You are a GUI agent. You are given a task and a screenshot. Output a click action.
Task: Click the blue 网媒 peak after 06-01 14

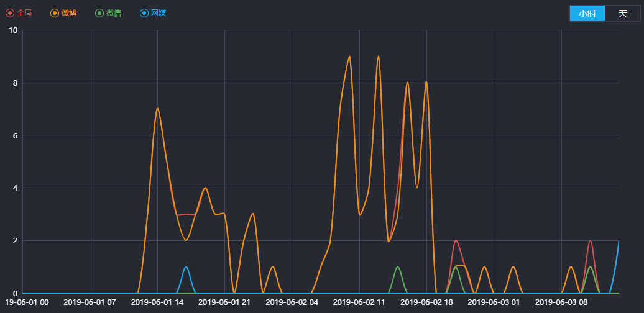pos(186,267)
